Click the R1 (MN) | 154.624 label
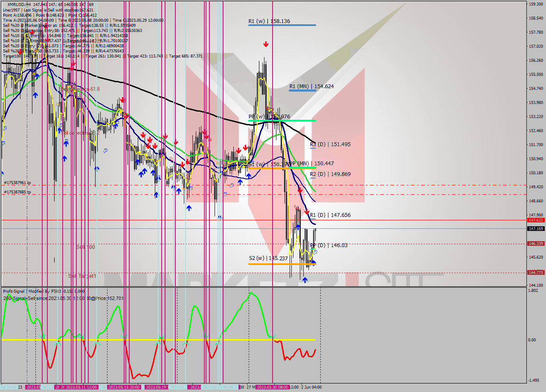The height and width of the screenshot is (392, 546). click(x=311, y=86)
